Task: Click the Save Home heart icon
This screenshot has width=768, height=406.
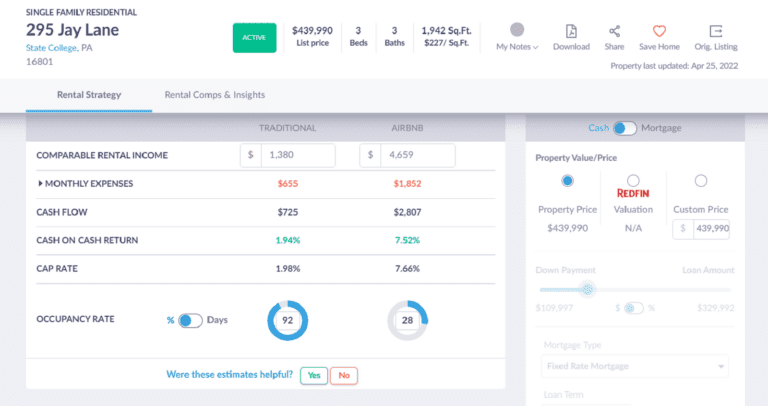Action: [659, 31]
